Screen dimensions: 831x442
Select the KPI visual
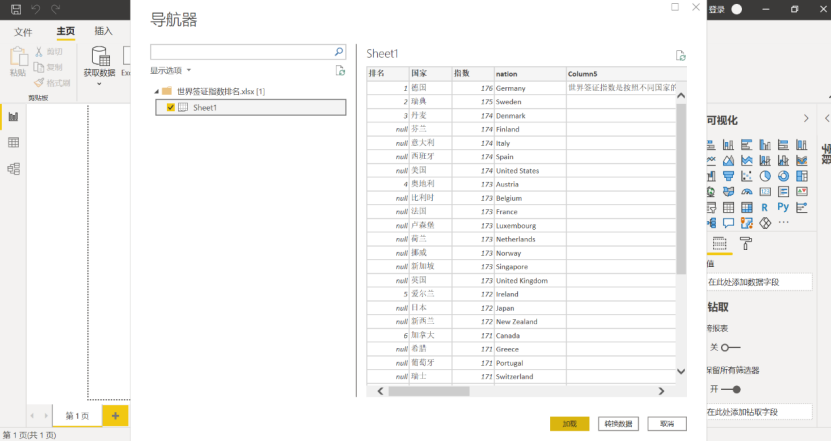point(802,191)
